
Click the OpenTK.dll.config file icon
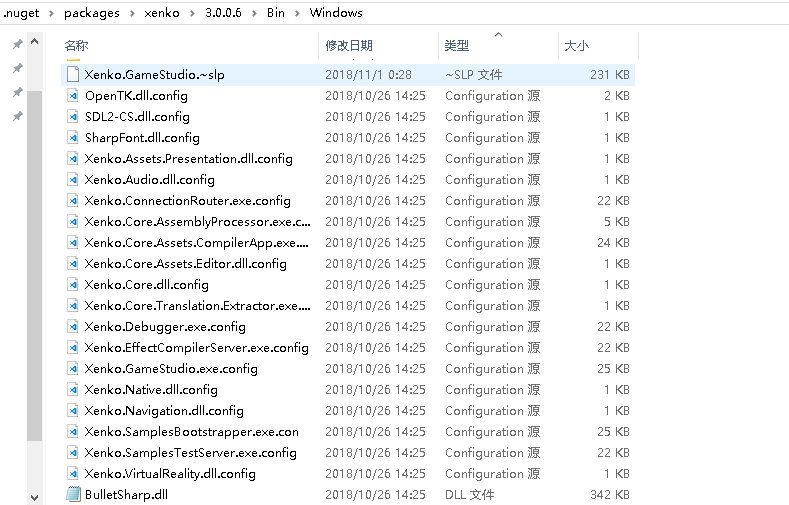coord(73,96)
